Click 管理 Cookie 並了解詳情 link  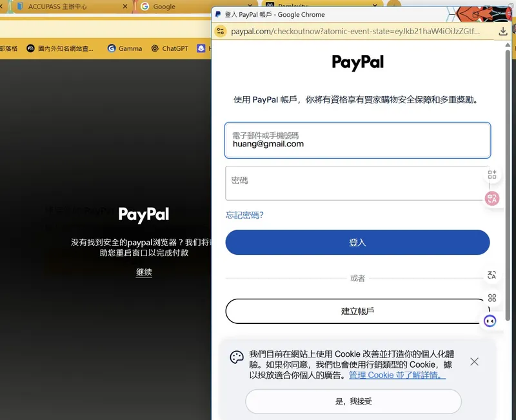tap(397, 375)
